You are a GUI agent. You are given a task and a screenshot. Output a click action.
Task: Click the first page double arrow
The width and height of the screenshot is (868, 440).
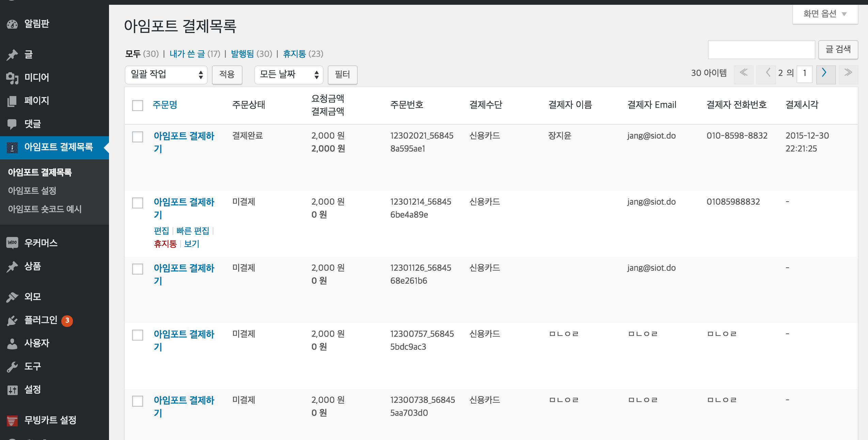(743, 74)
